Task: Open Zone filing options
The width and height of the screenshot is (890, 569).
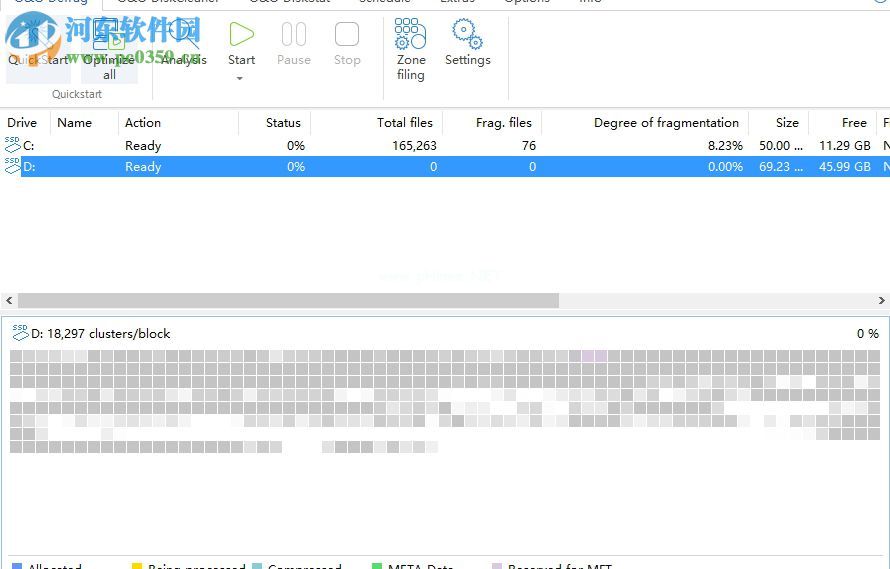Action: tap(410, 50)
